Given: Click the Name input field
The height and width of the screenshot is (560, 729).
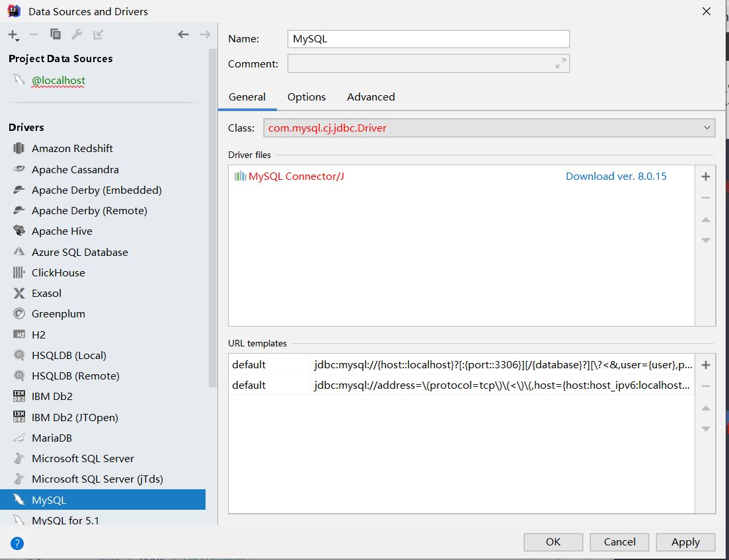Looking at the screenshot, I should click(428, 38).
